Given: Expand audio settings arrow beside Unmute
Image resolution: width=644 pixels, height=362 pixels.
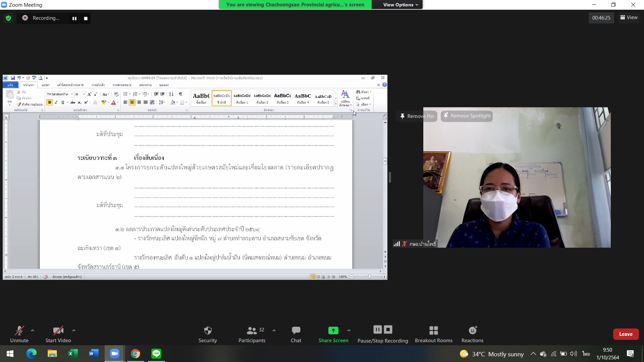Looking at the screenshot, I should (33, 330).
